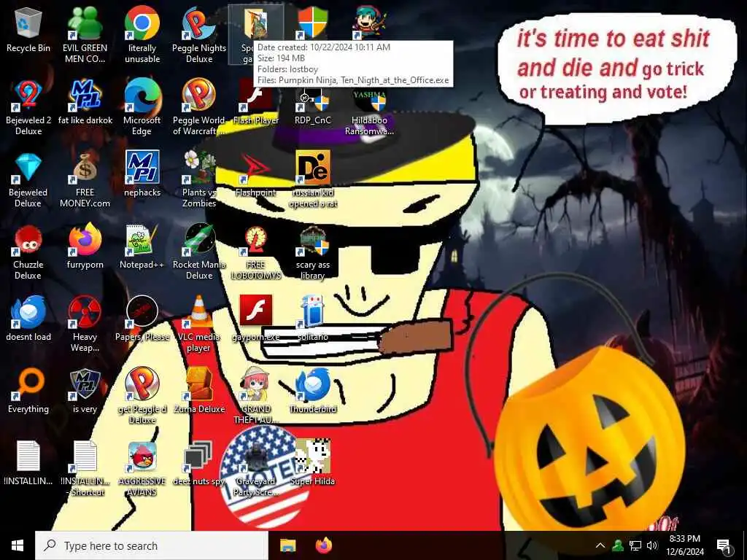
Task: Open the Thunderbird icon labeled doesnt load
Action: [28, 319]
